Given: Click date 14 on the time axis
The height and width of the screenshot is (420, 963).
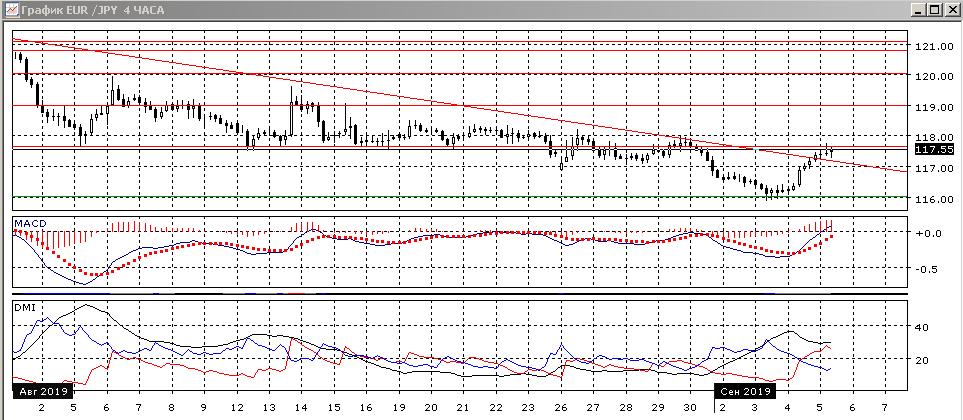Looking at the screenshot, I should pyautogui.click(x=301, y=409).
